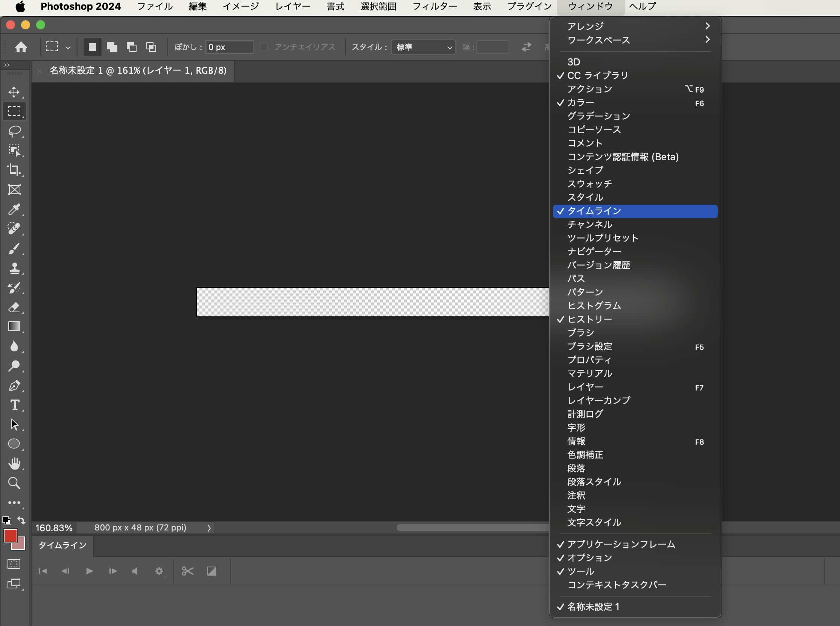Step to previous timeline frame
This screenshot has width=840, height=626.
coord(65,571)
